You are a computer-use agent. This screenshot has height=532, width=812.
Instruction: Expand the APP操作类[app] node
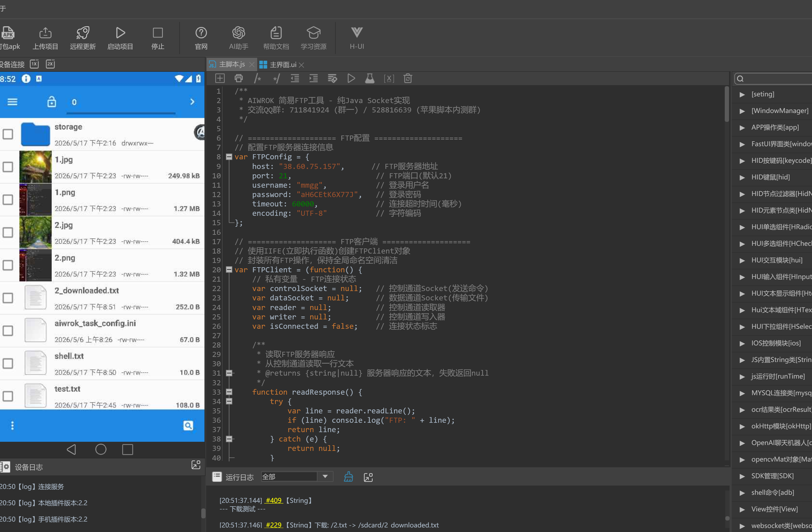tap(742, 128)
